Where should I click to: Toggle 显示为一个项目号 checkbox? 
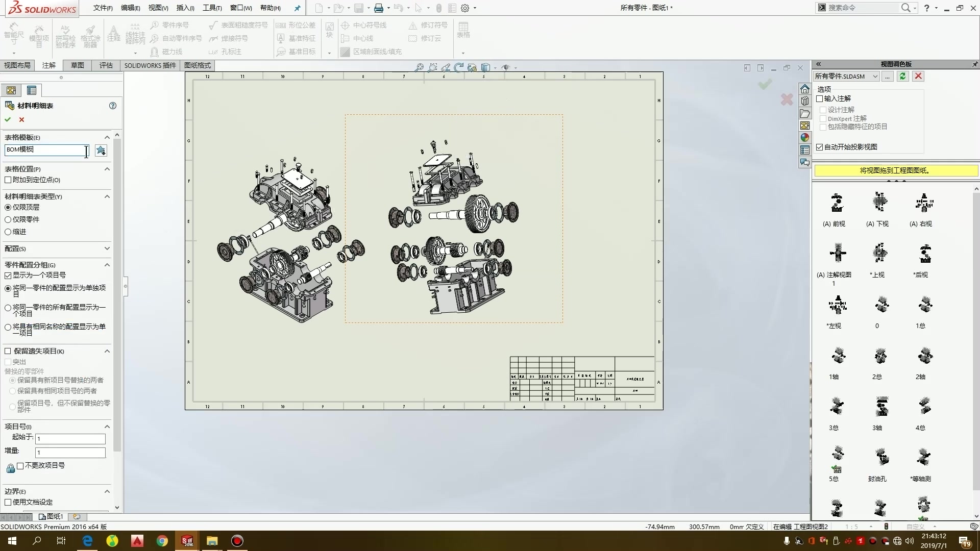(8, 275)
